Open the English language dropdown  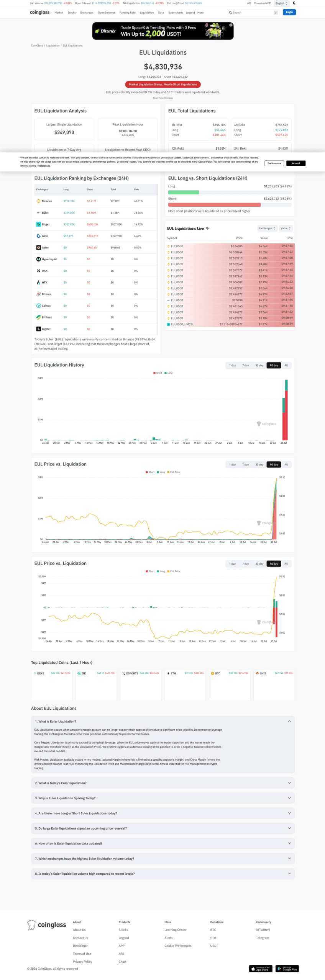tap(281, 3)
